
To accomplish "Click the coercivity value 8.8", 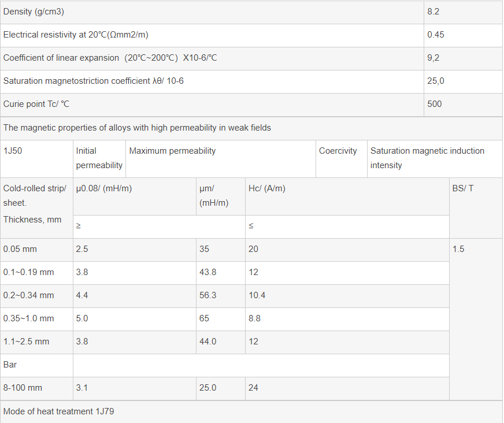I will 254,318.
